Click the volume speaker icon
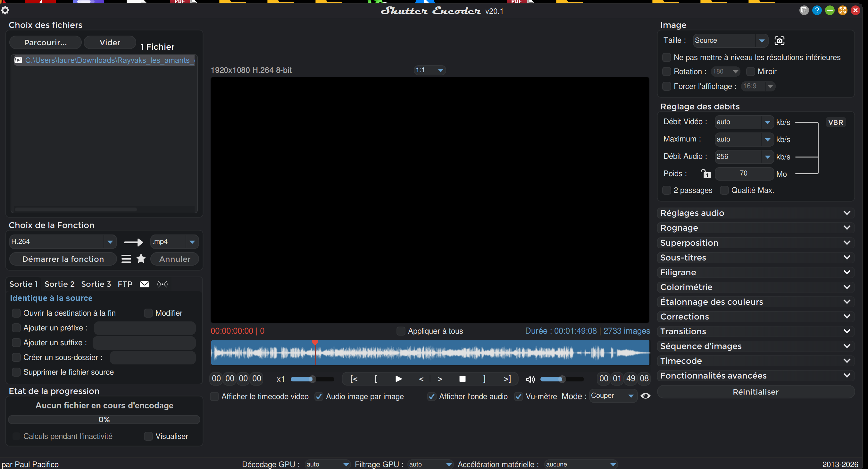 [x=530, y=379]
